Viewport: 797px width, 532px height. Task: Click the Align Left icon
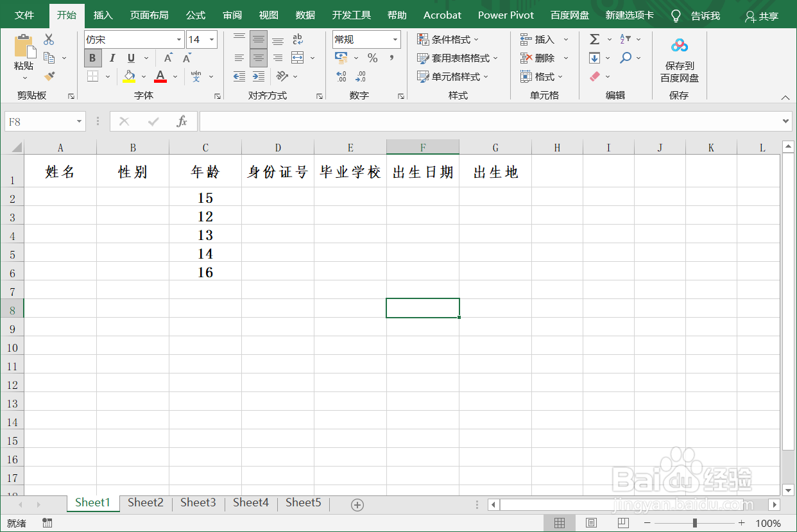239,58
